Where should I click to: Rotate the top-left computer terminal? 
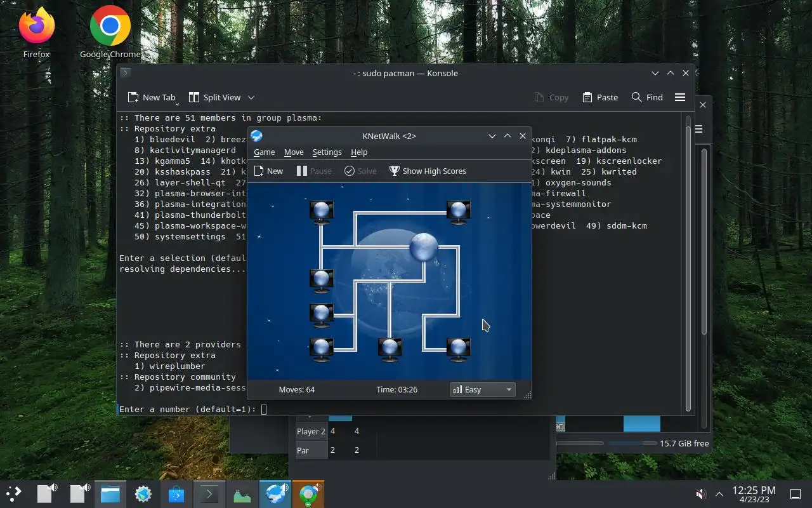point(321,211)
